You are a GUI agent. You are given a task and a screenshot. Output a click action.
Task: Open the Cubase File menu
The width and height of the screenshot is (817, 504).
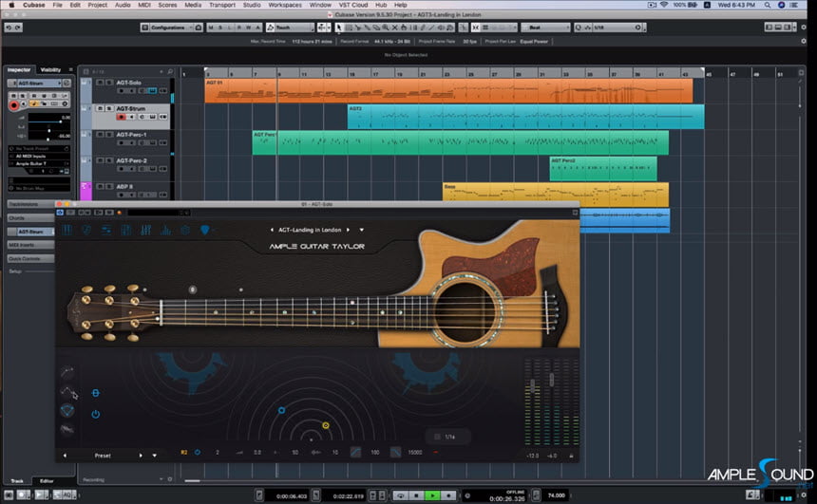[x=57, y=5]
